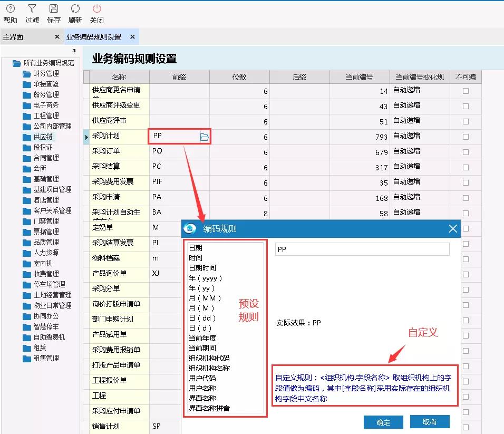
Task: Close the 业务编码规则设置 tab with its X
Action: point(132,36)
